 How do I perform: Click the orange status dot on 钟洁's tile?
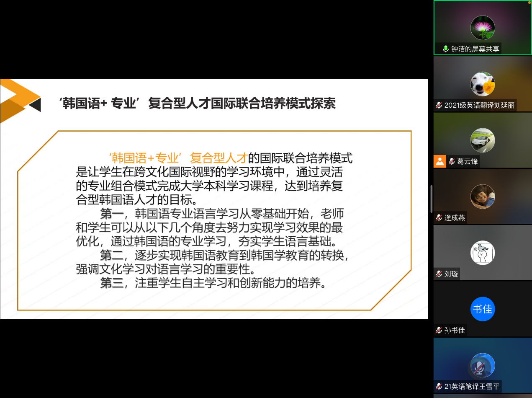pos(529,2)
